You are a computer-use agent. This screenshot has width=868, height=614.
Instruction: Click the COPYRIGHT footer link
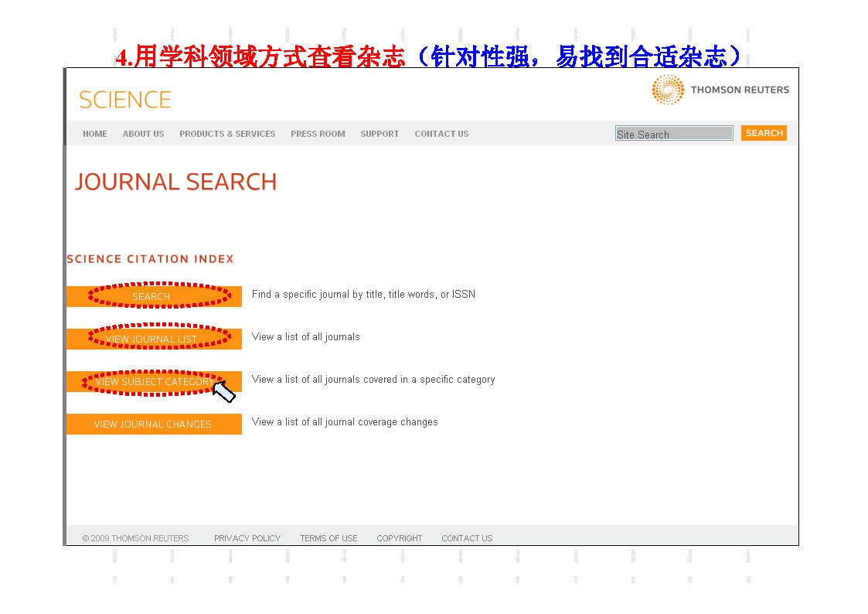(399, 538)
